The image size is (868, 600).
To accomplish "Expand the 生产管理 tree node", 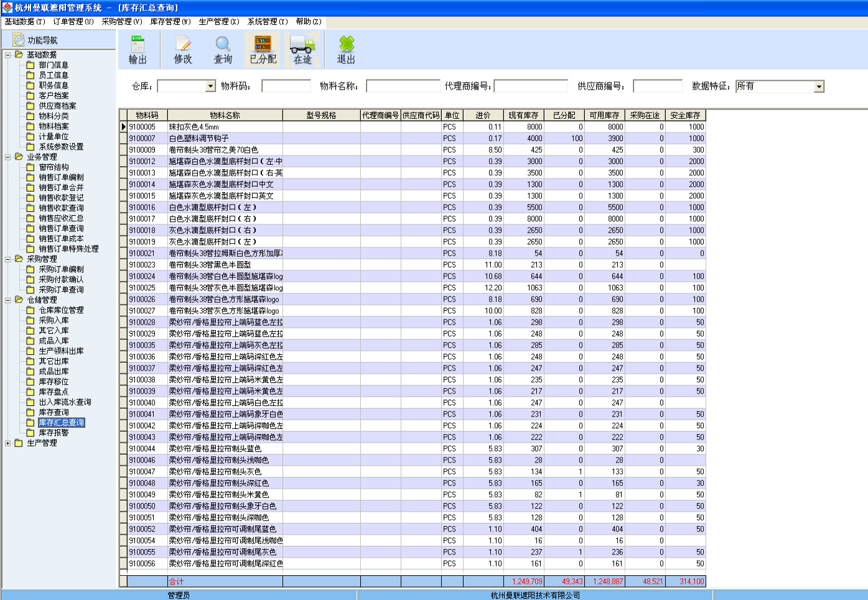I will click(x=7, y=443).
